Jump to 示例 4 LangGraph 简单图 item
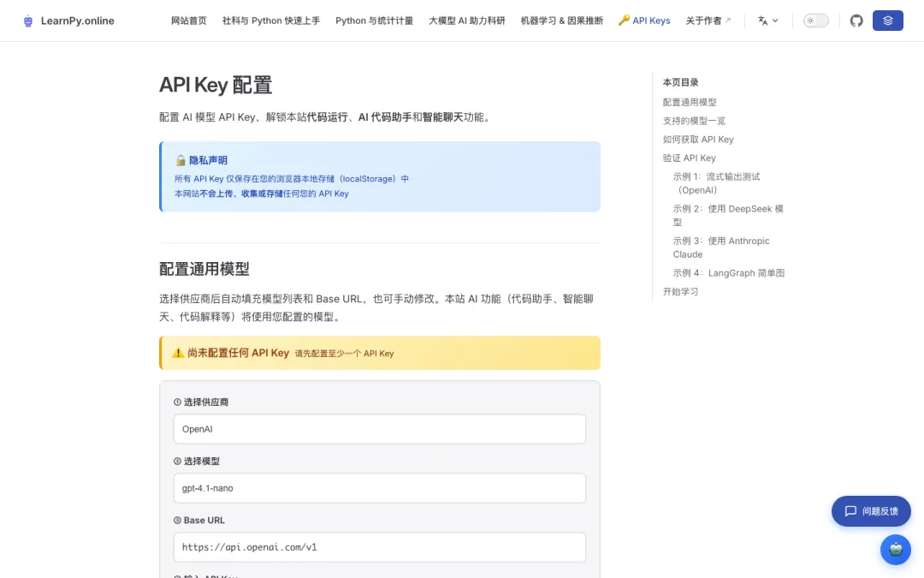Viewport: 924px width, 578px height. click(729, 273)
